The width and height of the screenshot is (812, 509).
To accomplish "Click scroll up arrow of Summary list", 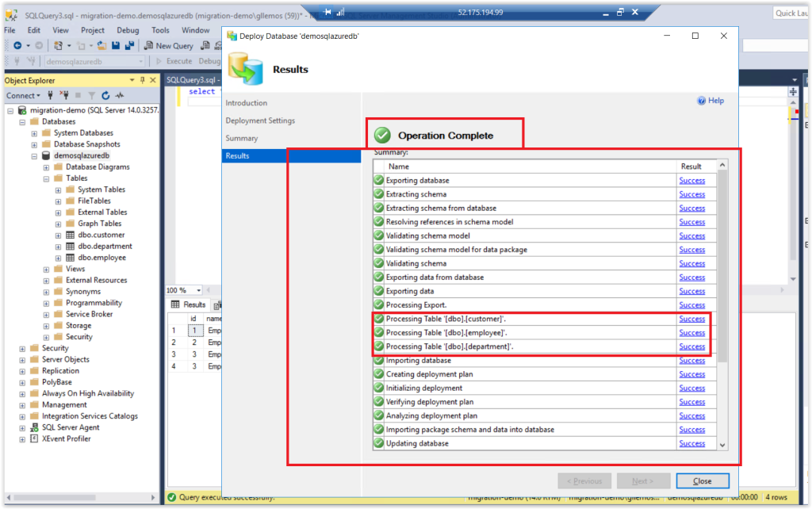I will point(722,165).
